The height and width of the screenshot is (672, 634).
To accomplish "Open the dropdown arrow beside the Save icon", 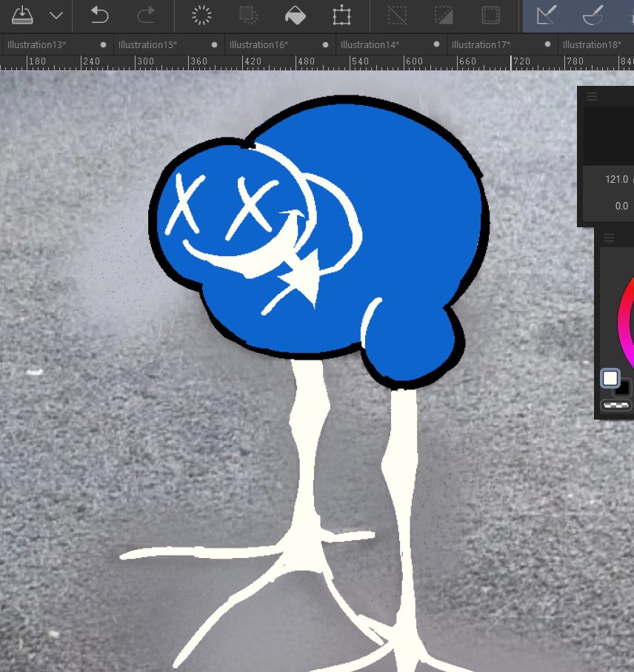I will 56,16.
